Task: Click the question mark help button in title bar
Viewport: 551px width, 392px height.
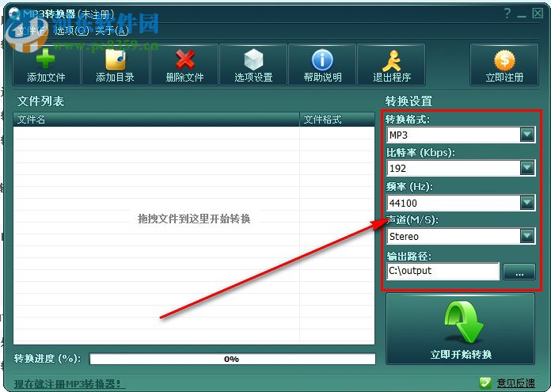Action: (x=507, y=13)
